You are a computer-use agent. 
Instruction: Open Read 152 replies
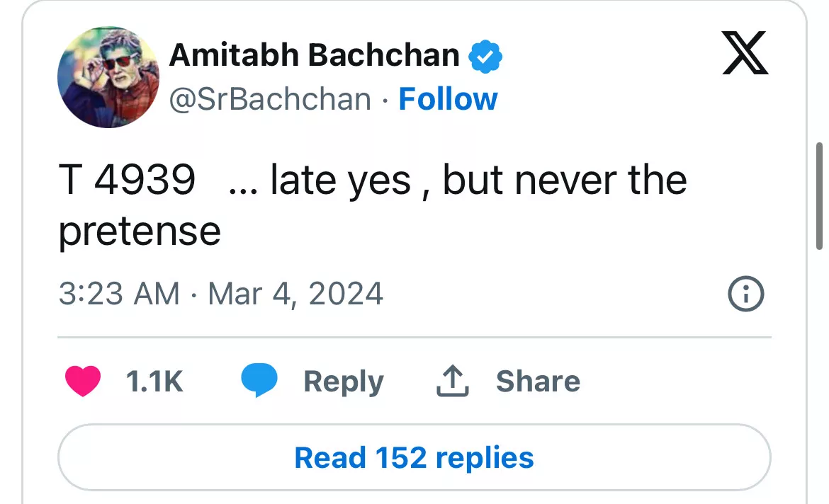[x=414, y=457]
